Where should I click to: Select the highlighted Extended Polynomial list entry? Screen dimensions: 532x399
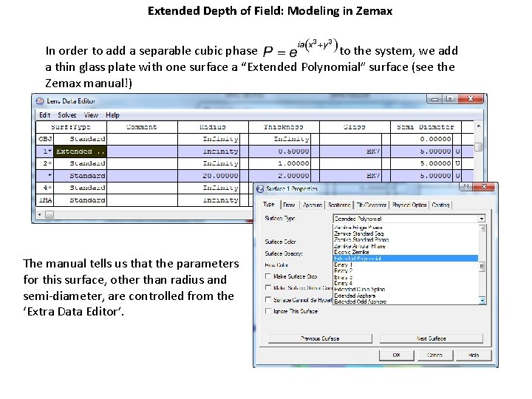pyautogui.click(x=406, y=258)
